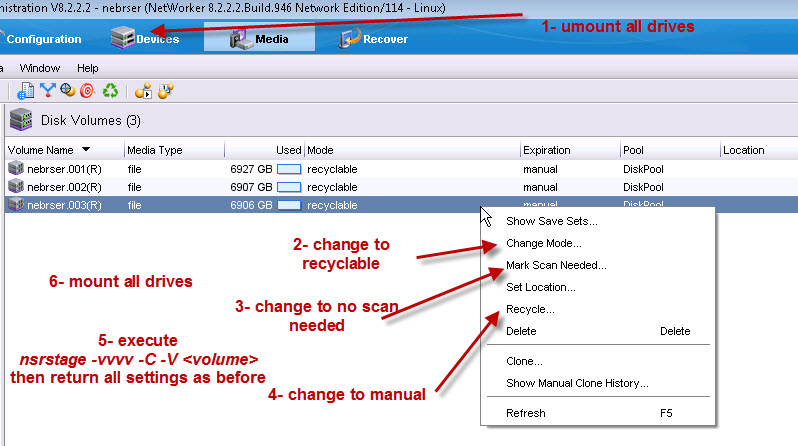The height and width of the screenshot is (446, 798).
Task: Click 6927 GB used value
Action: tap(251, 169)
